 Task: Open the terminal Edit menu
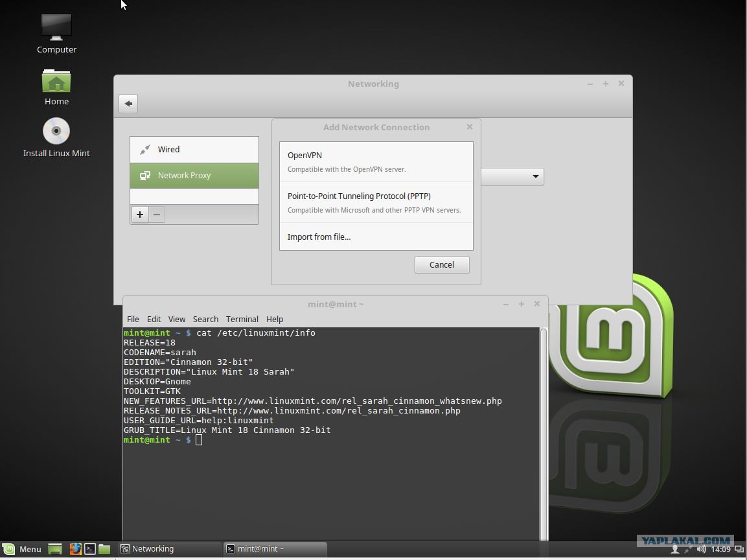click(x=154, y=320)
